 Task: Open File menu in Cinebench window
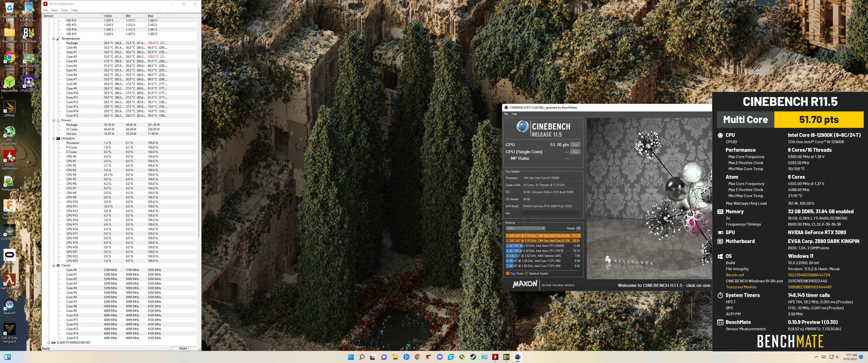coord(506,114)
